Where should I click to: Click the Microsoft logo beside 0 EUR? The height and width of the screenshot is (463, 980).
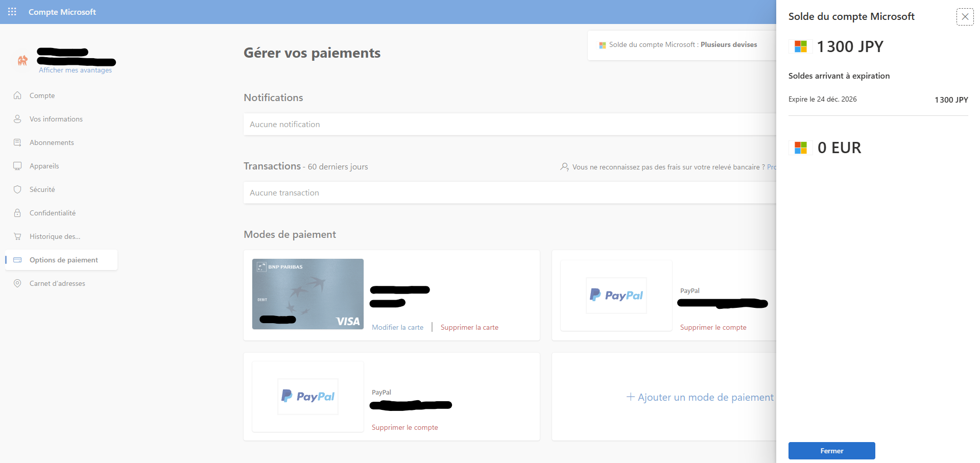(x=801, y=148)
